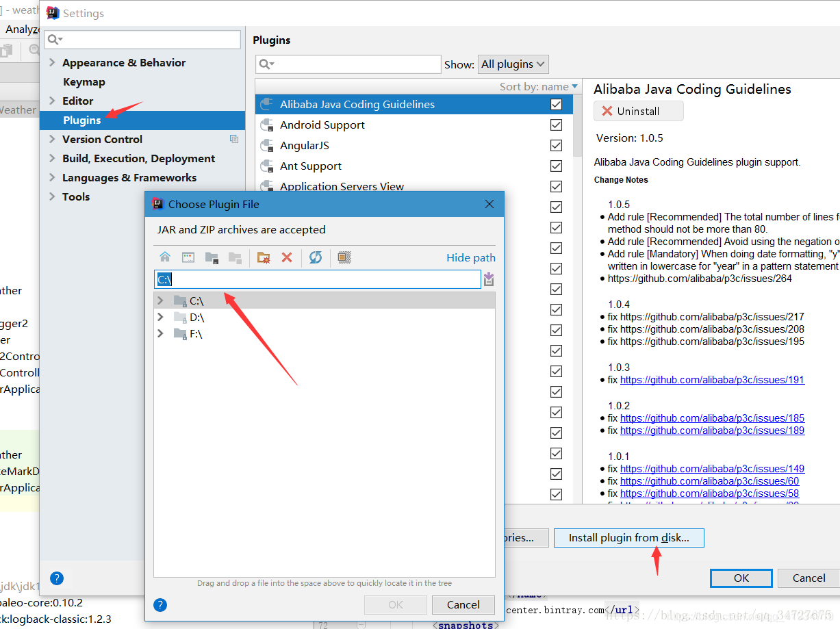Screen dimensions: 840x629
Task: Toggle the Ant Support plugin checkbox
Action: pyautogui.click(x=556, y=166)
